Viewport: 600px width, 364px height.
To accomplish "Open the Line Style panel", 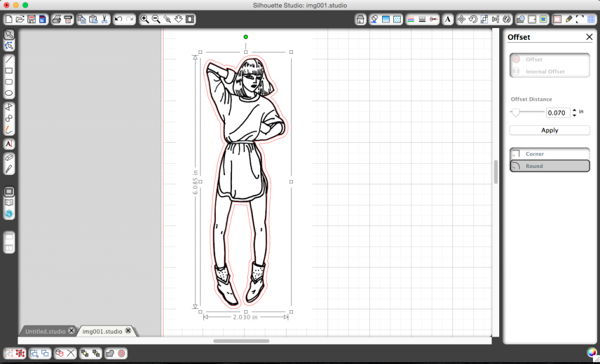I will (x=422, y=19).
